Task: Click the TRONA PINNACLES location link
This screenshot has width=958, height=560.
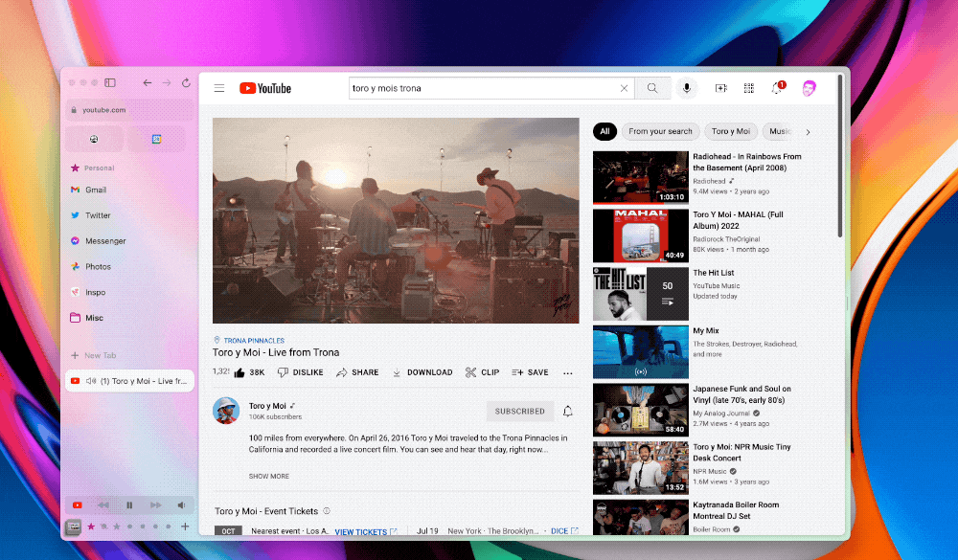Action: pos(249,341)
